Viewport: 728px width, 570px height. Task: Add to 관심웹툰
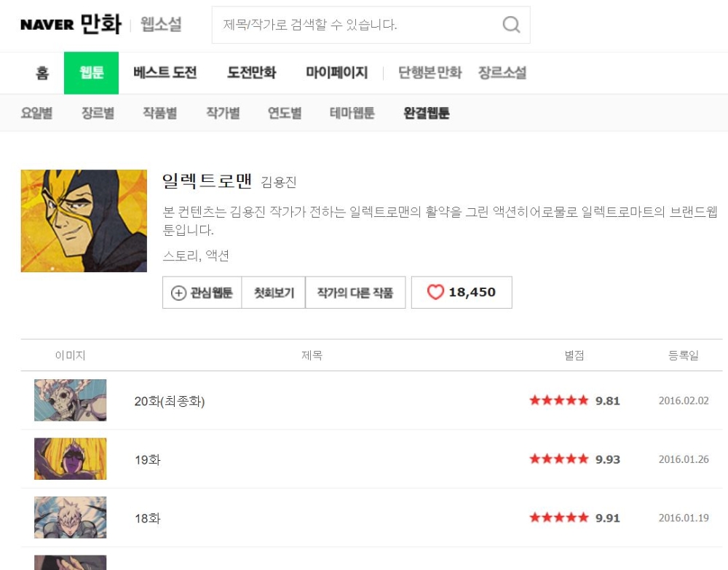click(202, 293)
